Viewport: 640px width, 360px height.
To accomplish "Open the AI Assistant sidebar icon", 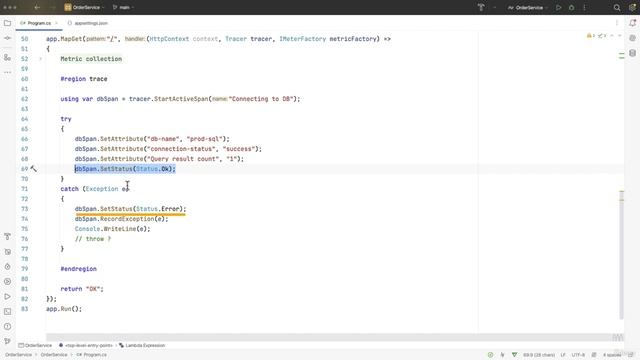I will (632, 38).
